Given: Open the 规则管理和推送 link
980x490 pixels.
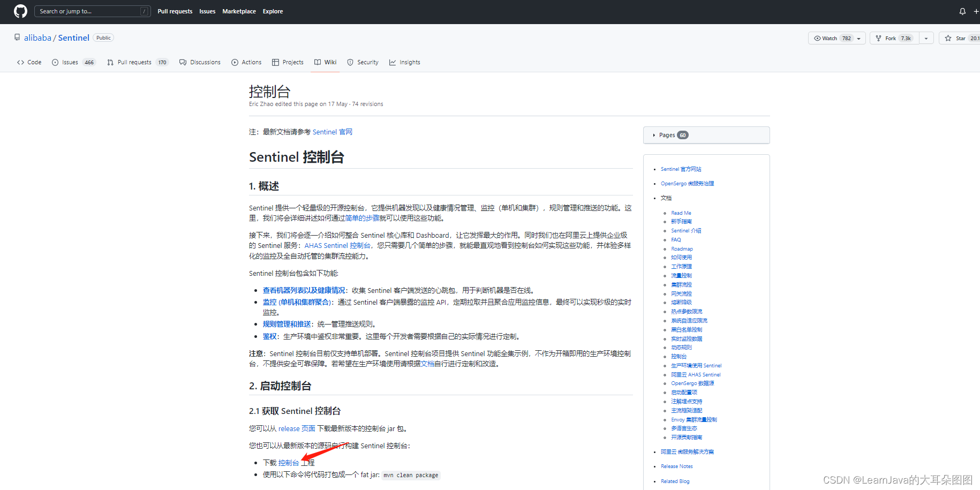Looking at the screenshot, I should pos(287,324).
